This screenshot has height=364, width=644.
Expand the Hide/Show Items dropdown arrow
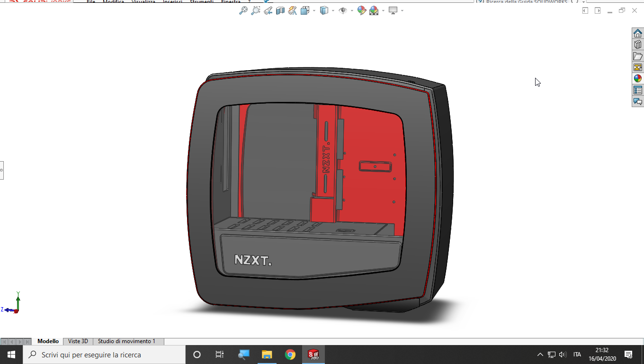351,10
